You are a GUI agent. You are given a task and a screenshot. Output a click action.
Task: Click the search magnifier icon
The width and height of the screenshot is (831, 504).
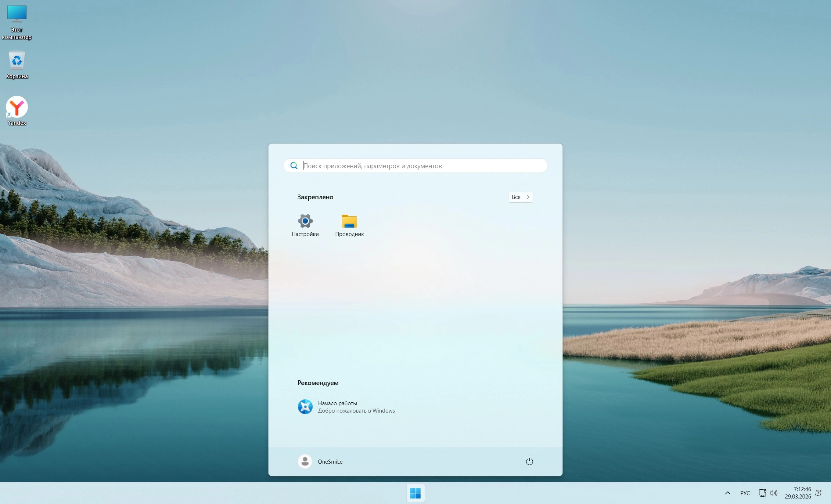coord(294,166)
